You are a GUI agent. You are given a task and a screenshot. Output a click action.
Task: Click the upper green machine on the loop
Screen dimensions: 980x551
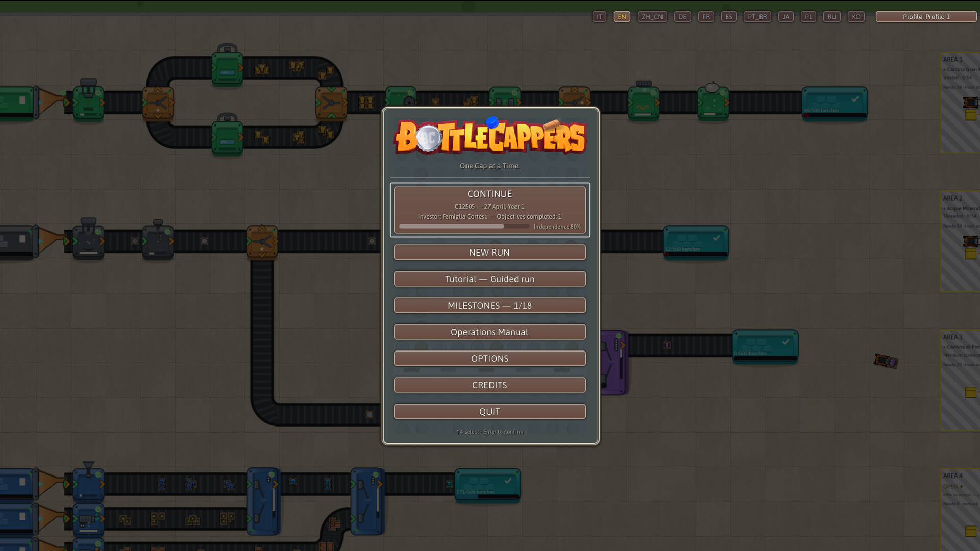(227, 66)
